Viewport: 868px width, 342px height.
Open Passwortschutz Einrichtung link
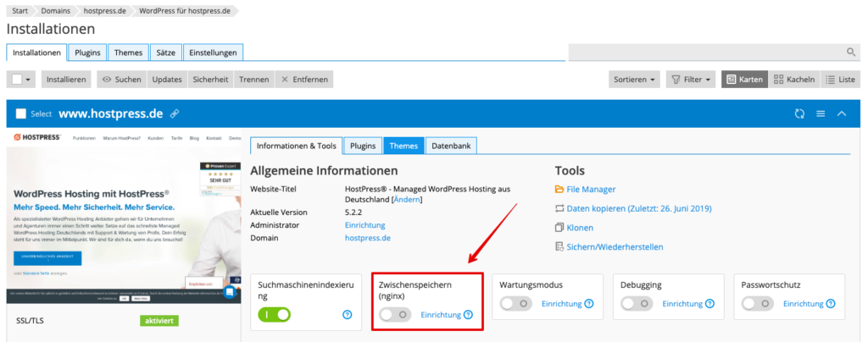(x=803, y=303)
